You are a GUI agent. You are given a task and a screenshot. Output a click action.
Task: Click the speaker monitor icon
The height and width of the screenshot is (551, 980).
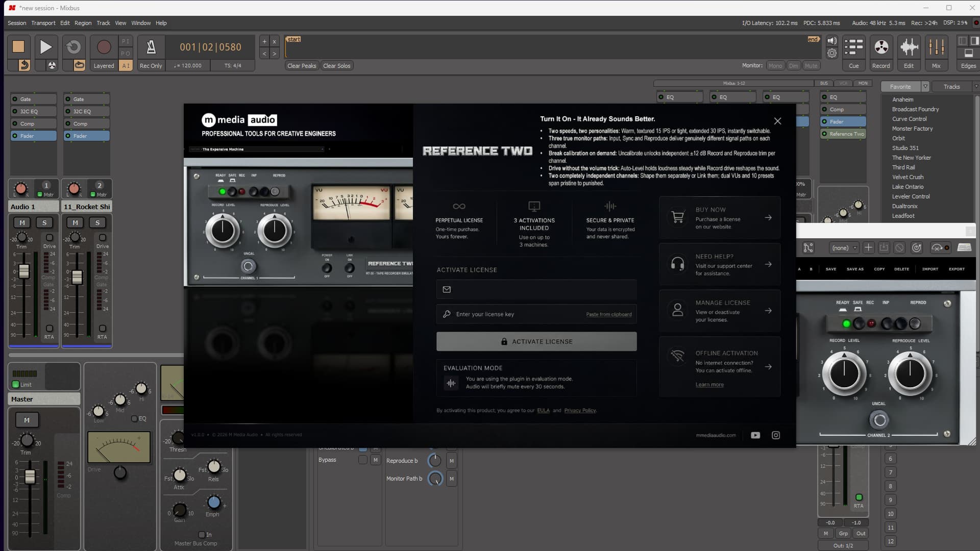point(832,41)
